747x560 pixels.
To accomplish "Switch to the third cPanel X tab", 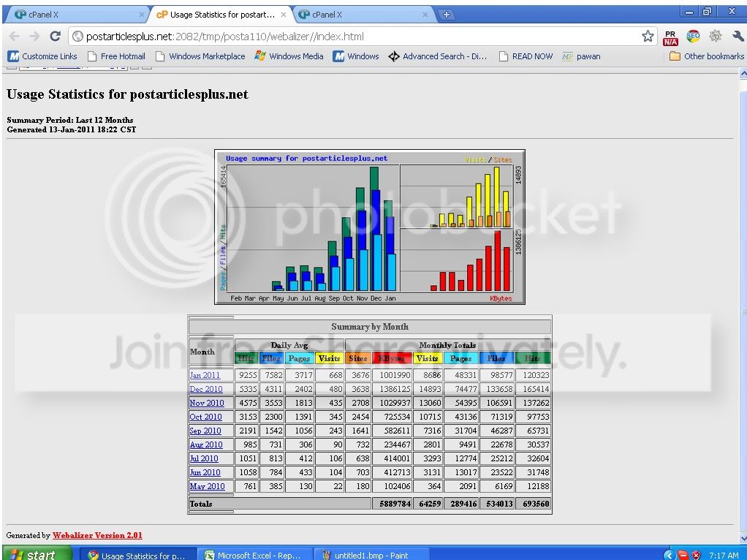I will (x=361, y=15).
